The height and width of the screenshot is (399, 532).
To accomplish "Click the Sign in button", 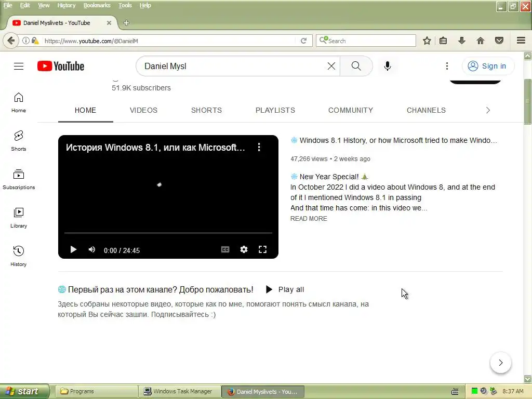I will point(488,66).
